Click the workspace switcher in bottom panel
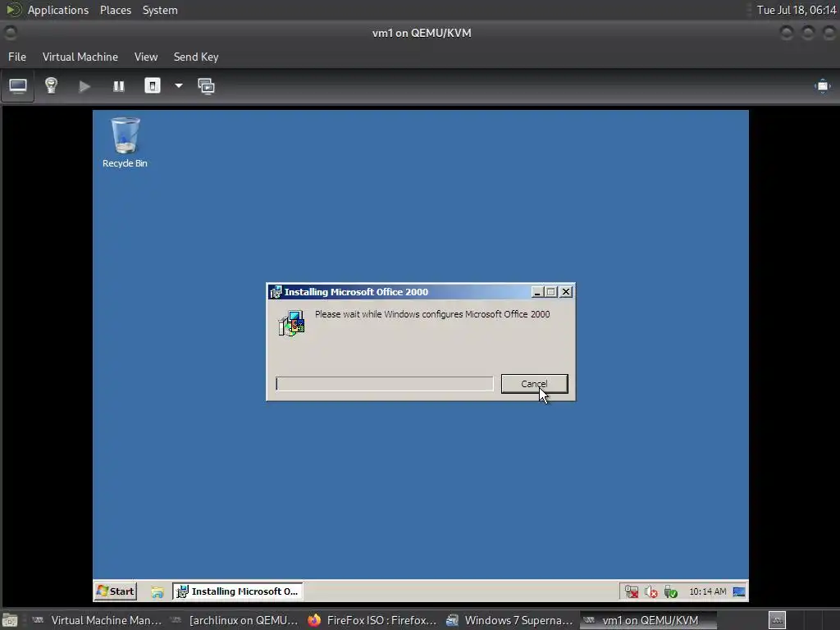 pyautogui.click(x=778, y=620)
